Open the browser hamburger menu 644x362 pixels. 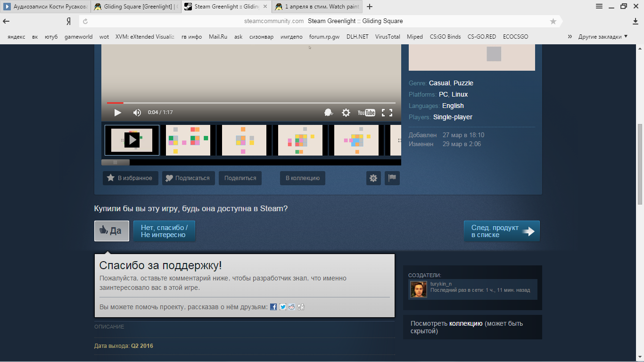coord(599,6)
